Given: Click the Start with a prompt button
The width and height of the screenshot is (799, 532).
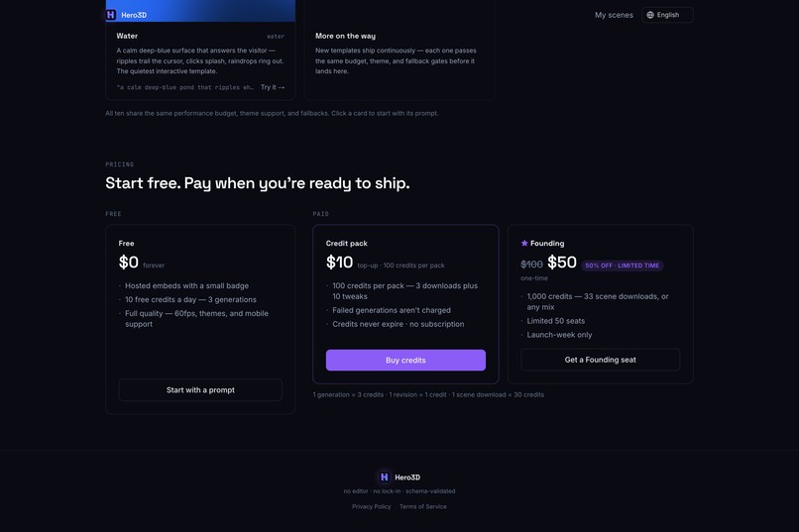Looking at the screenshot, I should [x=200, y=390].
